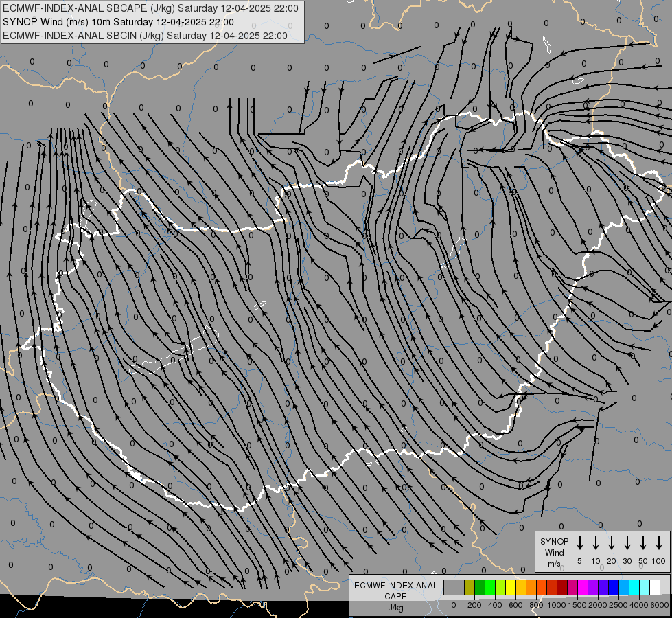Click the 4000 value on CAPE scale
The height and width of the screenshot is (618, 672).
[639, 605]
